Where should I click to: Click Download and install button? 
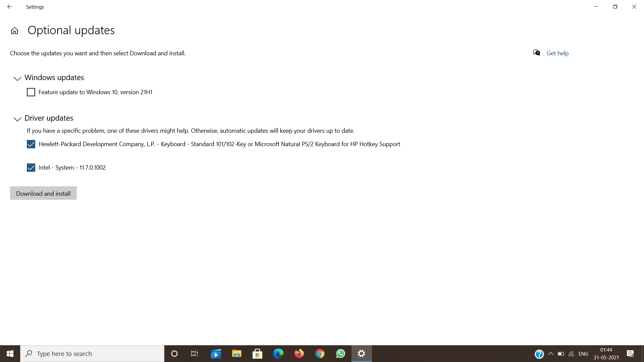pos(43,193)
